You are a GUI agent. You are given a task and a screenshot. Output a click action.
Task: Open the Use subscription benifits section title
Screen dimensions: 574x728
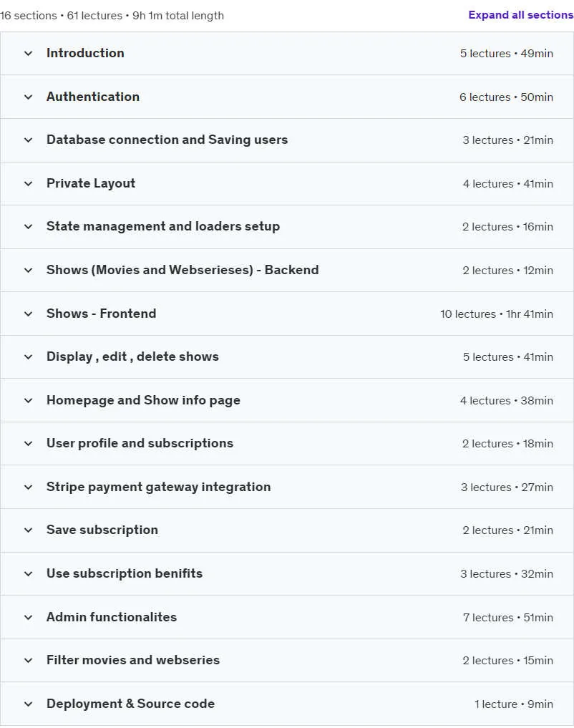pyautogui.click(x=125, y=573)
